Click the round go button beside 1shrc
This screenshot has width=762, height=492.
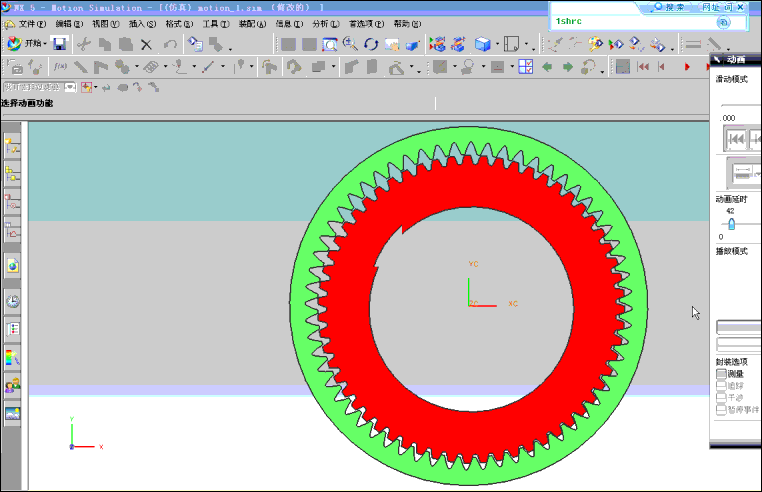click(723, 22)
